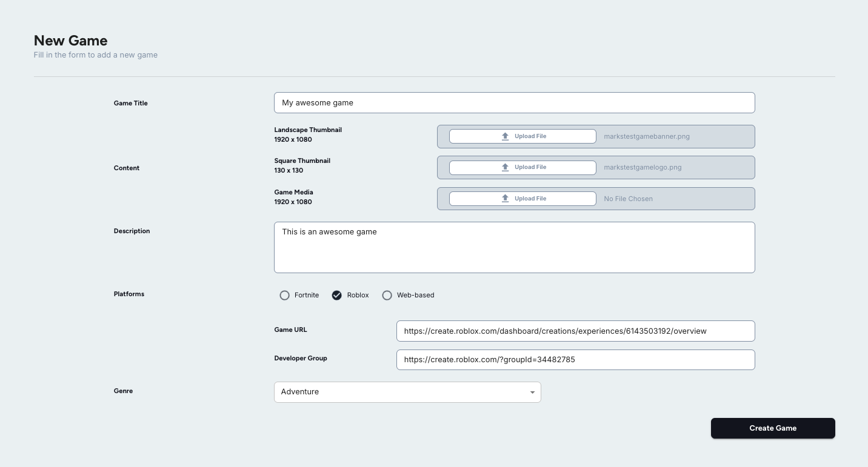868x467 pixels.
Task: Open the Genre dropdown showing Adventure
Action: [x=407, y=392]
